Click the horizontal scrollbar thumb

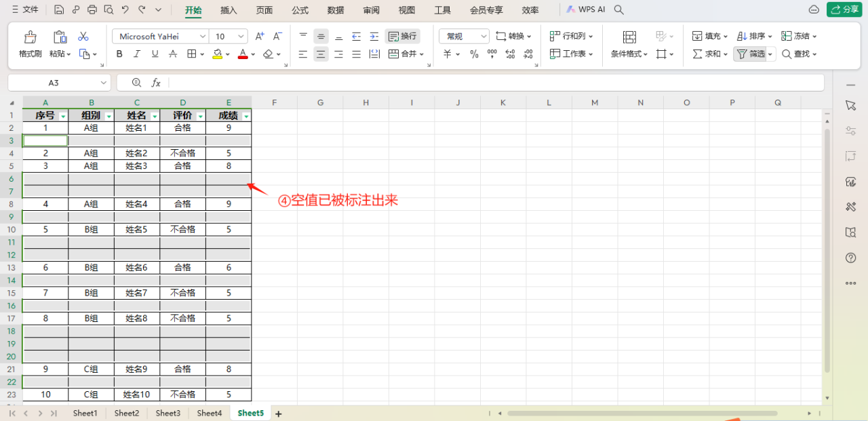(x=642, y=413)
